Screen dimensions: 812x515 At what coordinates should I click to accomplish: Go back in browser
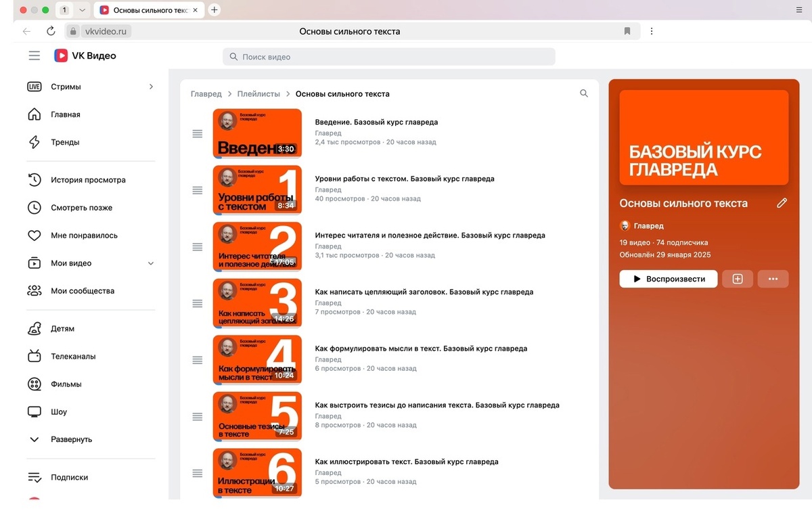tap(26, 31)
